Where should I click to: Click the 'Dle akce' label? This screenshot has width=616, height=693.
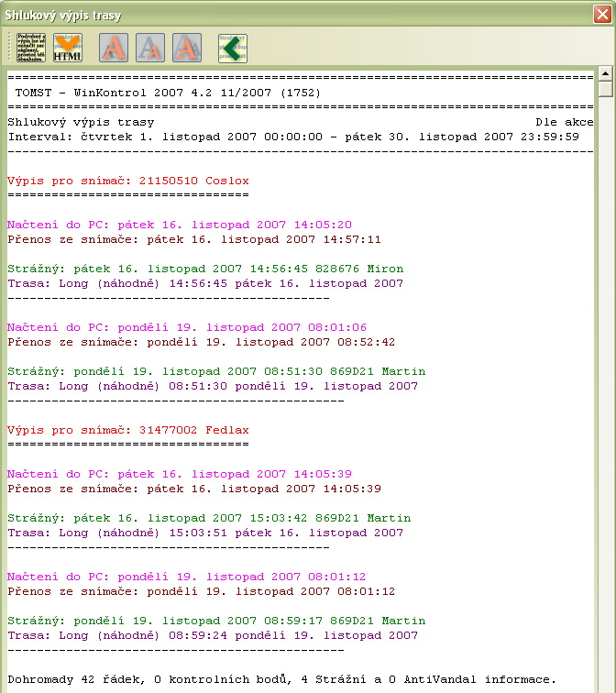point(565,122)
